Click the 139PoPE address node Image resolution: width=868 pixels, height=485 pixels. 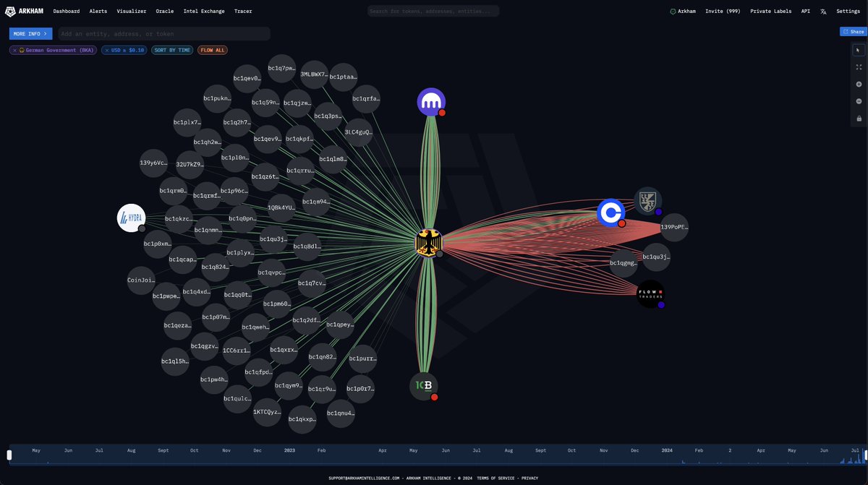pos(674,227)
